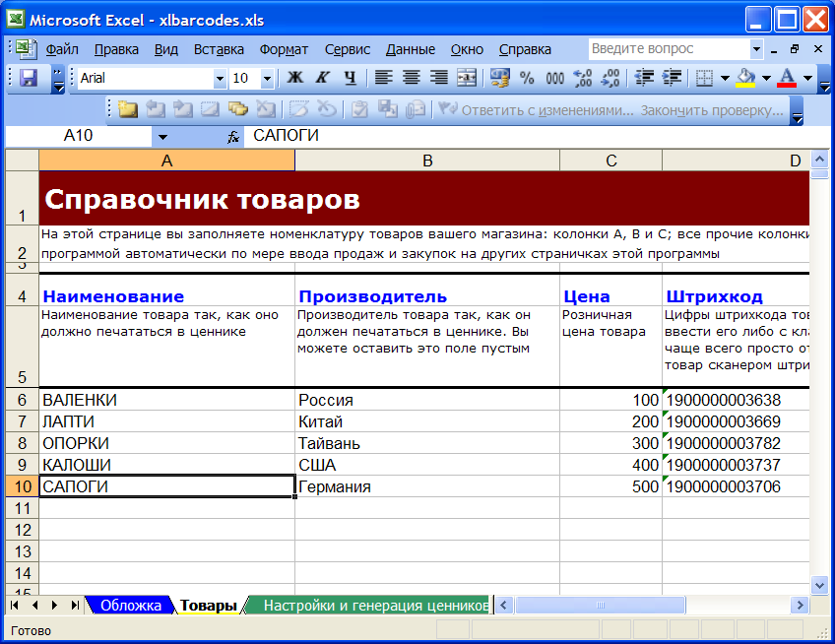This screenshot has width=835, height=644.
Task: Expand the Name Box dropdown arrow
Action: (x=162, y=137)
